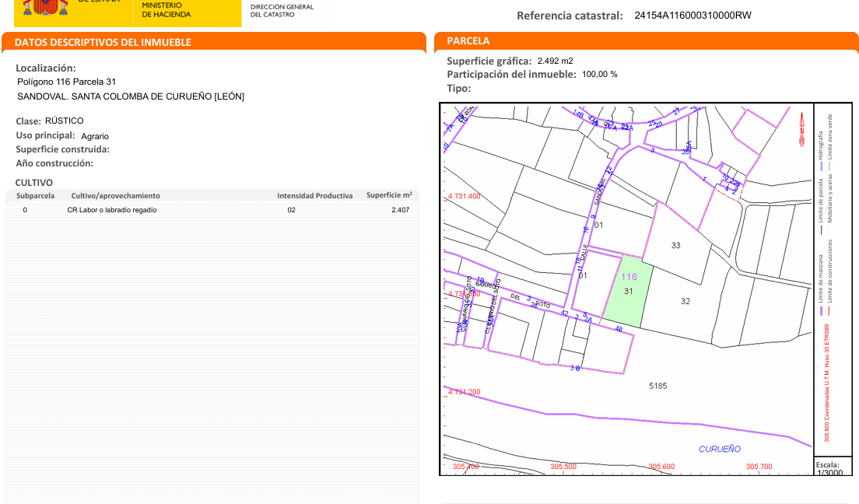The height and width of the screenshot is (504, 859).
Task: Click the "Intensidad Productiva" column header
Action: [x=315, y=195]
